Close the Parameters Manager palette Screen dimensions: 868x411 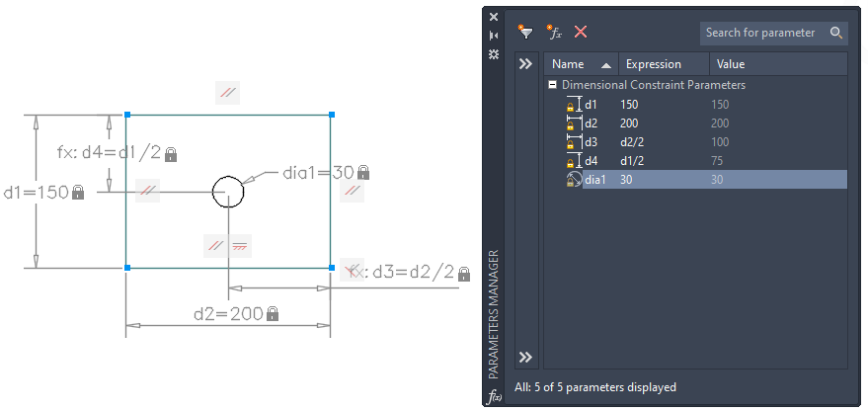coord(494,17)
